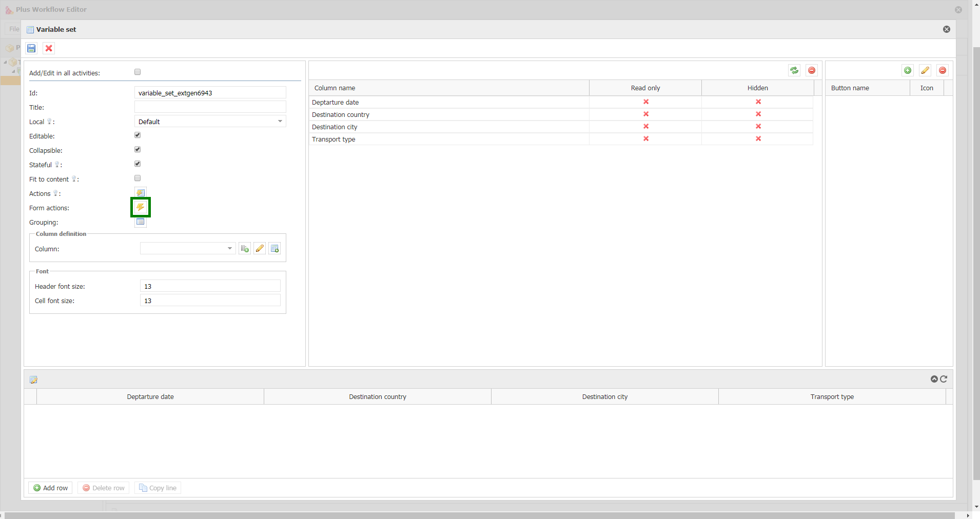The image size is (980, 519).
Task: Click the add column icon
Action: [245, 249]
